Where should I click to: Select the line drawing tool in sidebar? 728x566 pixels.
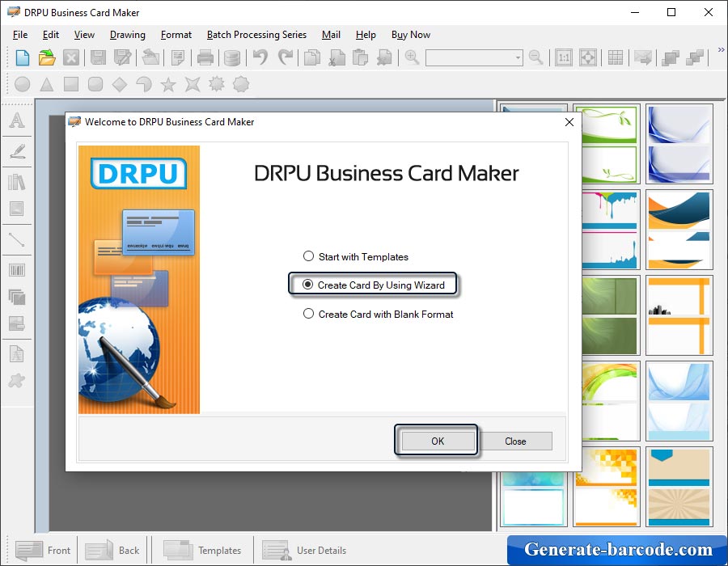17,240
